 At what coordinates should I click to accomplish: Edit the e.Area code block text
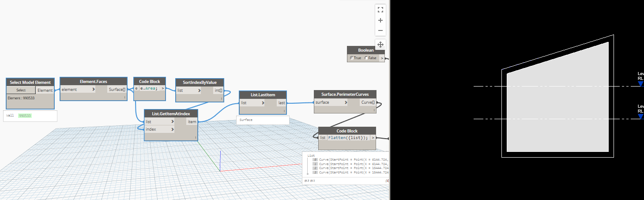pyautogui.click(x=149, y=88)
